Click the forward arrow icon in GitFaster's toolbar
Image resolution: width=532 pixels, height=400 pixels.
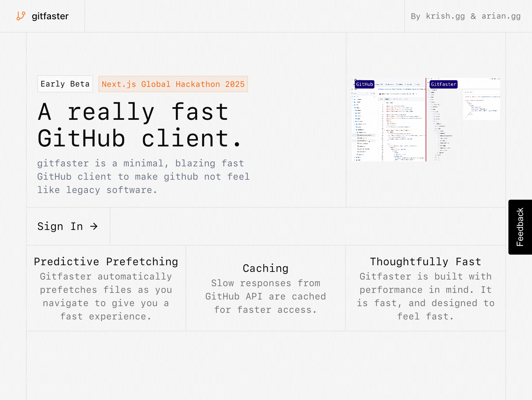[435, 79]
